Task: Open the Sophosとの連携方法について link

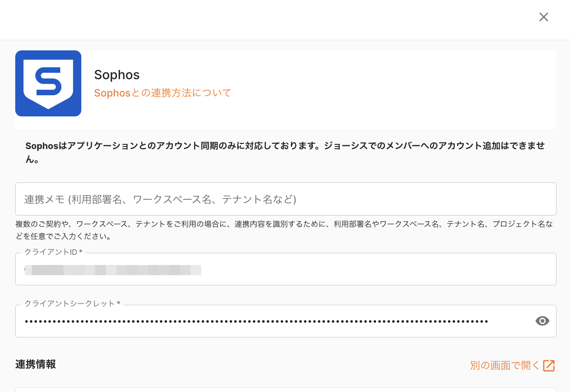Action: (163, 93)
